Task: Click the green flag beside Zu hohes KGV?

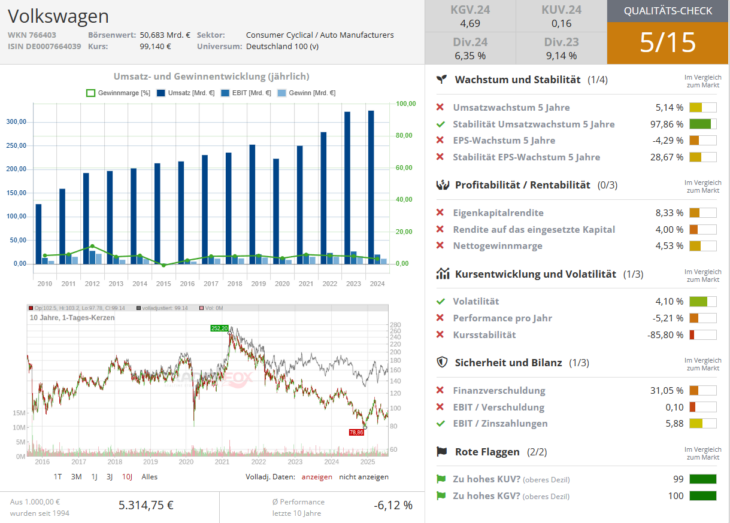Action: 441,496
